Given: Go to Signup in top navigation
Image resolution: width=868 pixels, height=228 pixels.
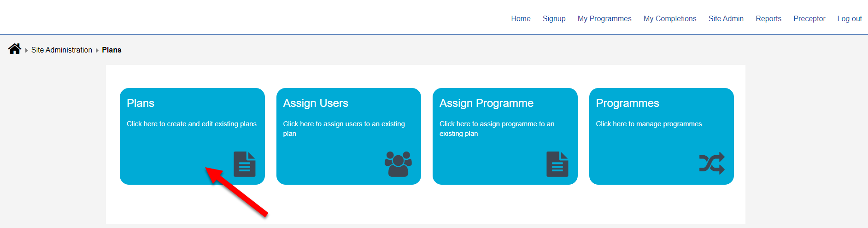Looking at the screenshot, I should [554, 18].
